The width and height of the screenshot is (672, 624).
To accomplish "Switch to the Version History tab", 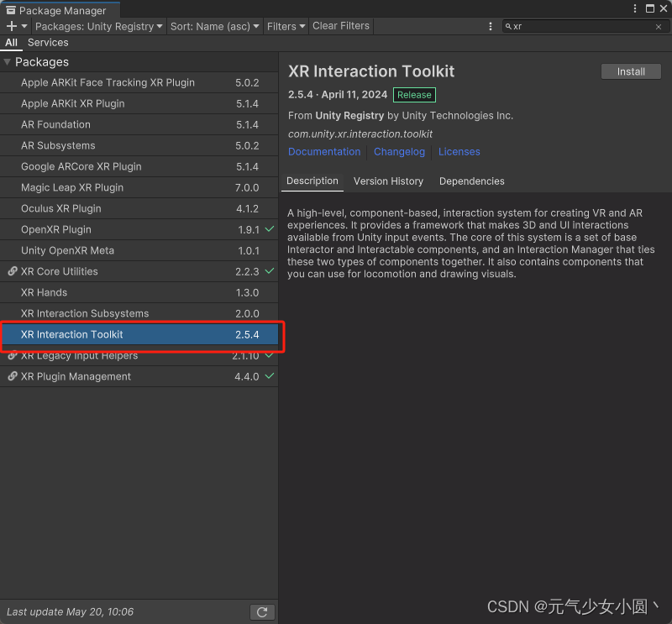I will pyautogui.click(x=388, y=181).
